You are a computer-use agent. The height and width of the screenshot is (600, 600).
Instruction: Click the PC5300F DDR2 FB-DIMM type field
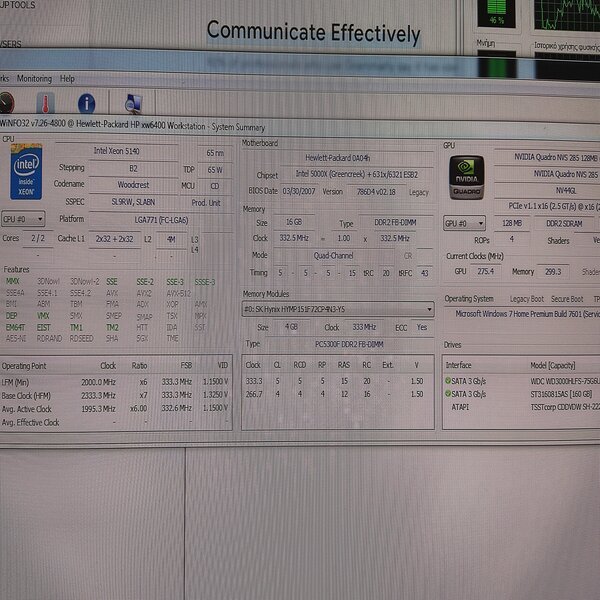(349, 344)
